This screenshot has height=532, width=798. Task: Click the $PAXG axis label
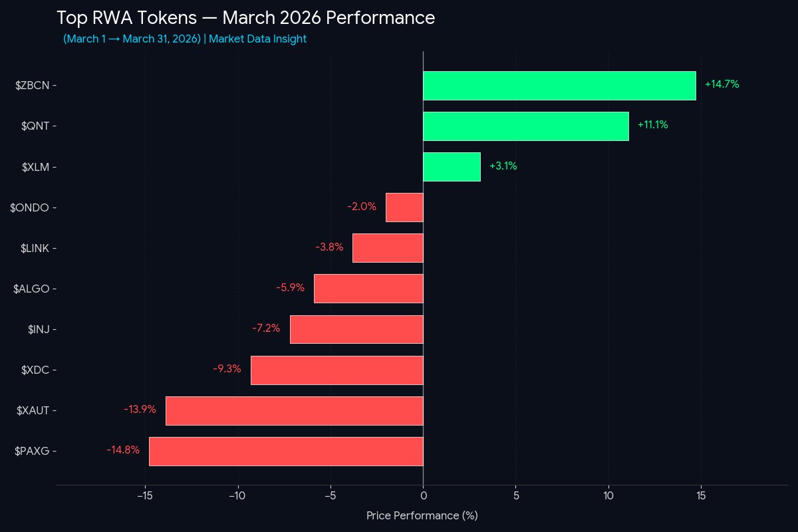point(32,451)
